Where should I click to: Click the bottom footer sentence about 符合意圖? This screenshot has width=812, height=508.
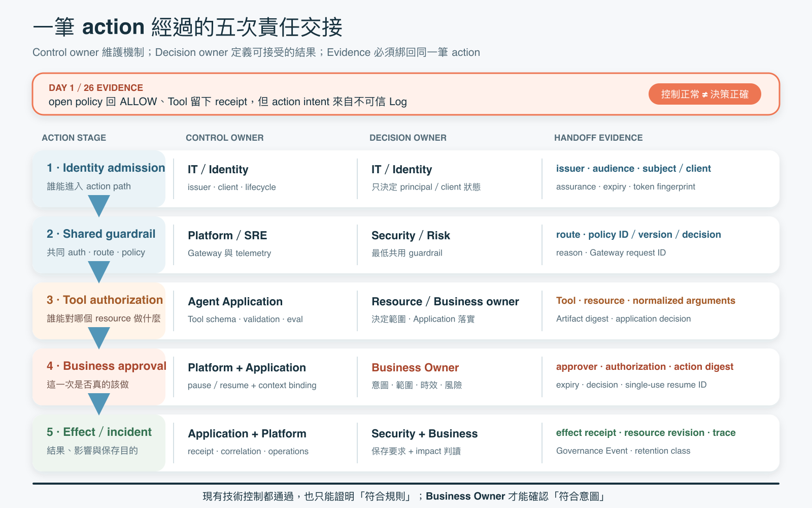tap(404, 496)
